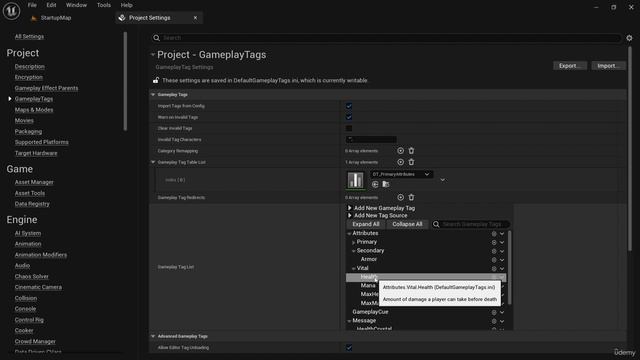640x360 pixels.
Task: Collapse the Gameplay Tags category
Action: click(x=153, y=95)
